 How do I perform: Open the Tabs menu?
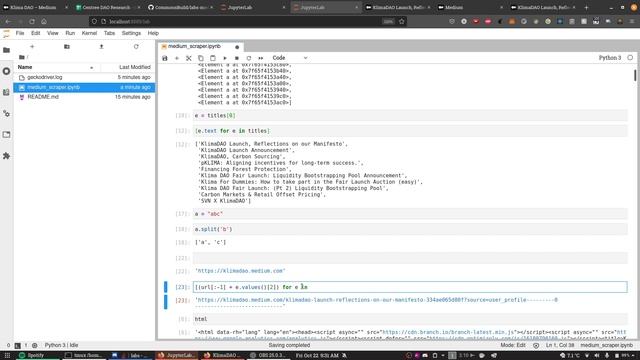tap(109, 33)
